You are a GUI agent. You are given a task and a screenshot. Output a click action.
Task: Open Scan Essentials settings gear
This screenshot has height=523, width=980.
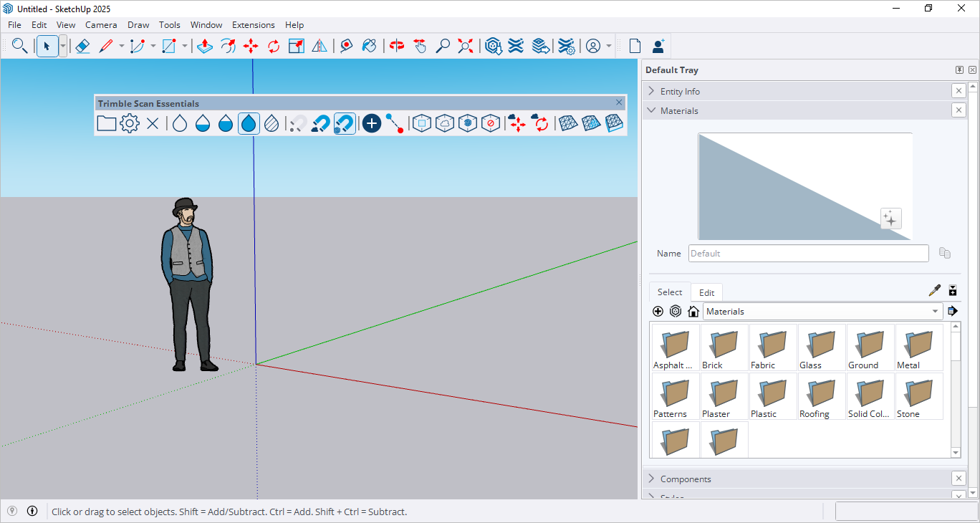click(129, 123)
